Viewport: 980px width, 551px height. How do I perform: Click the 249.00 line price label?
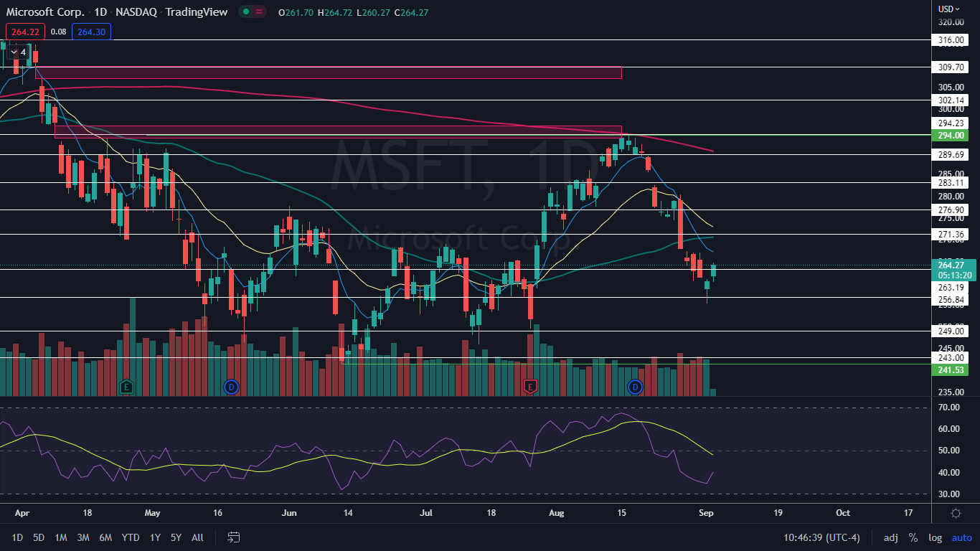951,331
